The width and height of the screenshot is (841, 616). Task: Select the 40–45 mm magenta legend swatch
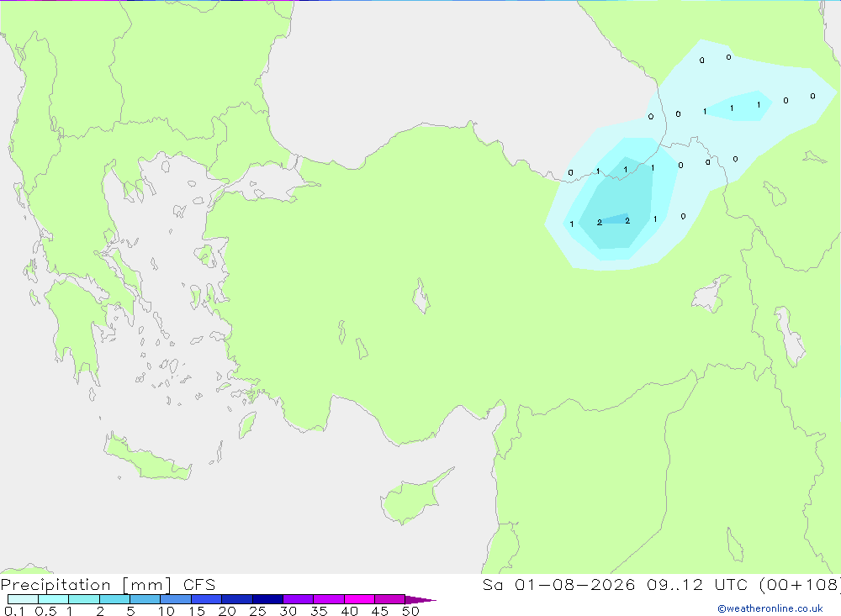(x=359, y=599)
